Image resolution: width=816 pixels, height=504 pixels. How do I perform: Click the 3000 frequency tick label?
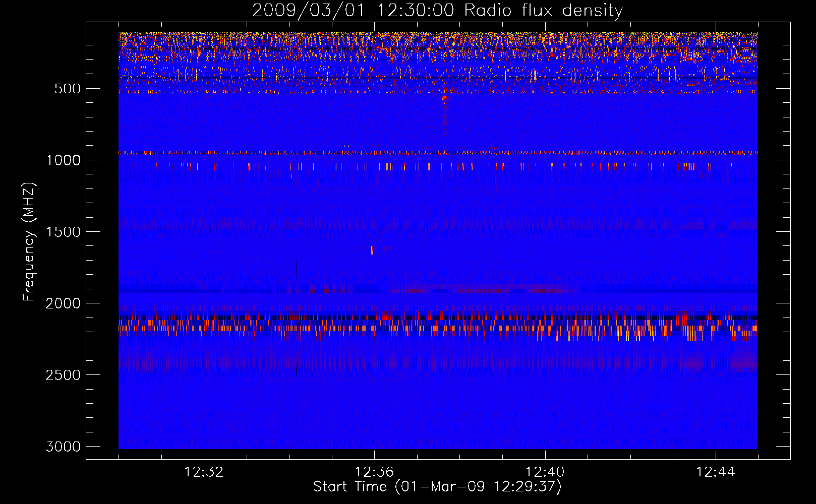click(63, 447)
